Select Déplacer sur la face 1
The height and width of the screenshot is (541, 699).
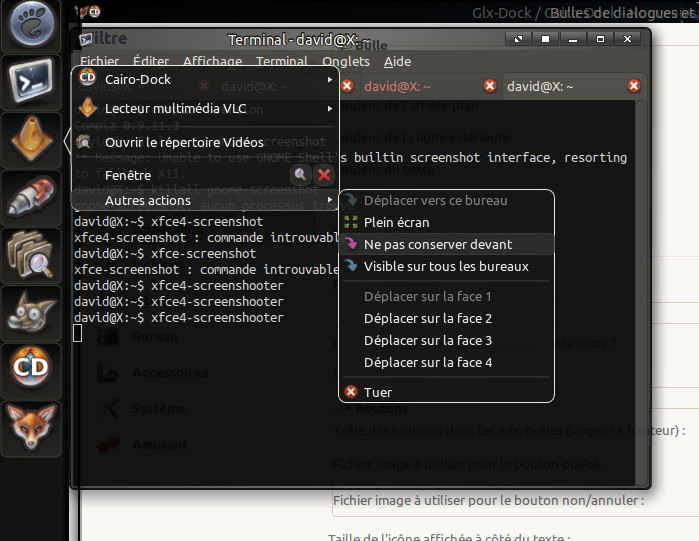click(446, 296)
